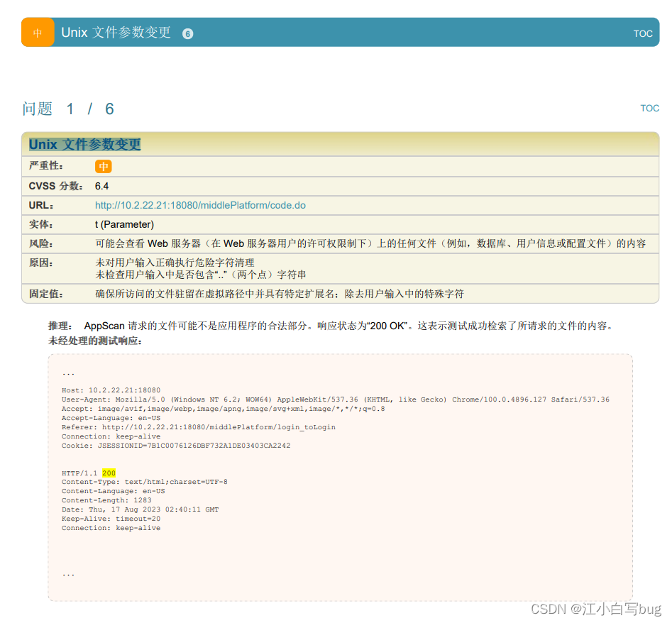Image resolution: width=672 pixels, height=623 pixels.
Task: Click the 风险 row label
Action: pyautogui.click(x=40, y=243)
